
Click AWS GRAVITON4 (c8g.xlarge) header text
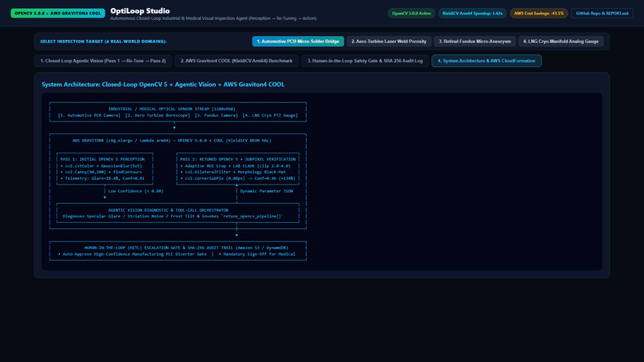click(172, 141)
